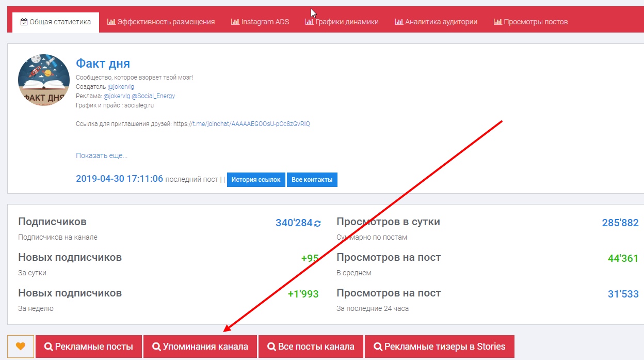Open the Instagram ADS tab
The image size is (644, 360).
pos(260,22)
